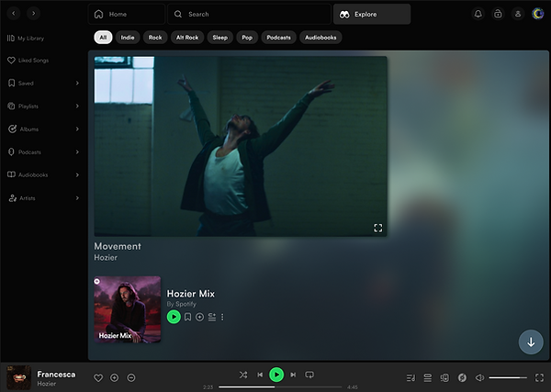Skip to the previous track
The image size is (551, 392).
coord(260,375)
